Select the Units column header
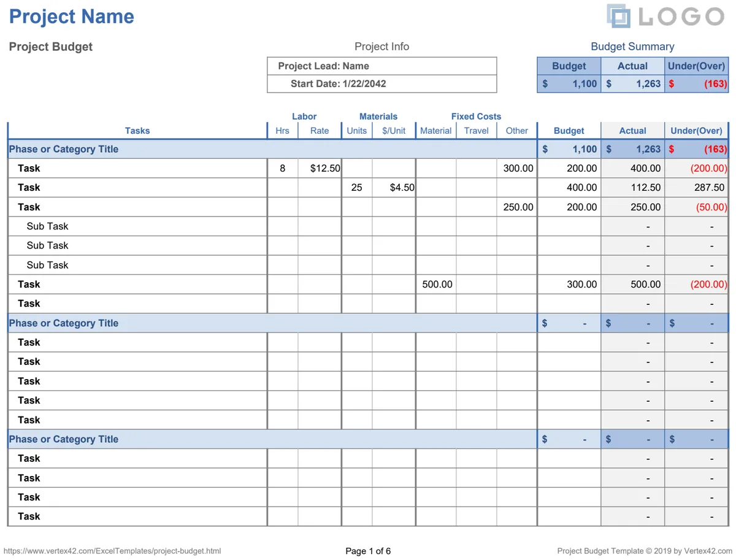The height and width of the screenshot is (560, 736). (x=356, y=131)
